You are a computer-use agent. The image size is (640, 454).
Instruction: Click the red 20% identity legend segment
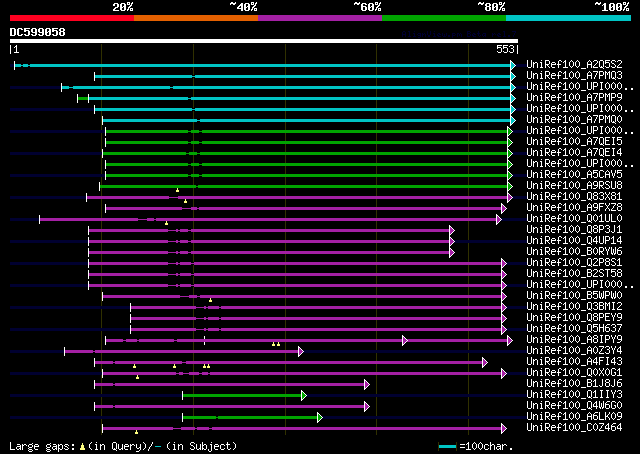coord(72,18)
